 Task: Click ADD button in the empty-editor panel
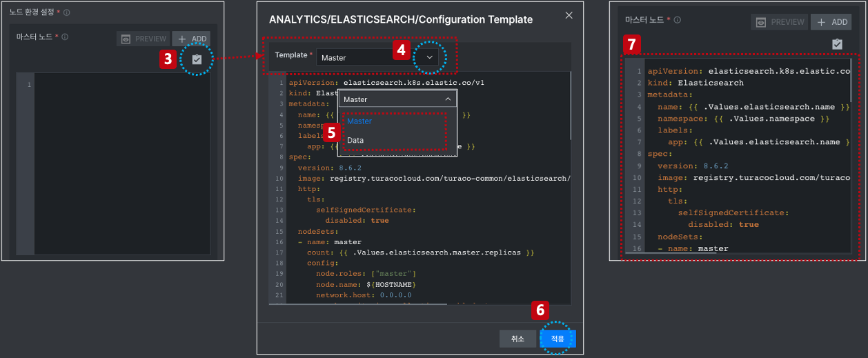[192, 39]
